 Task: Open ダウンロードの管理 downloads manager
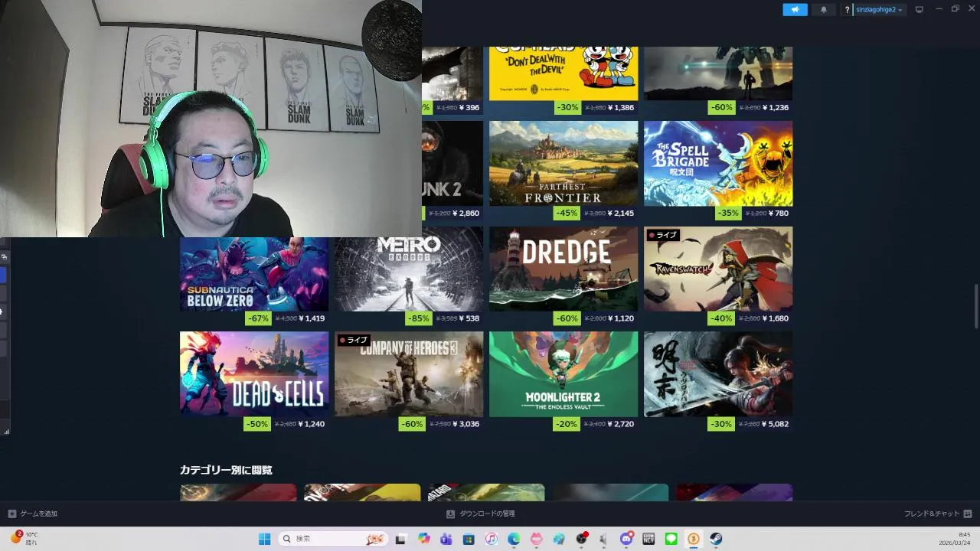[481, 514]
